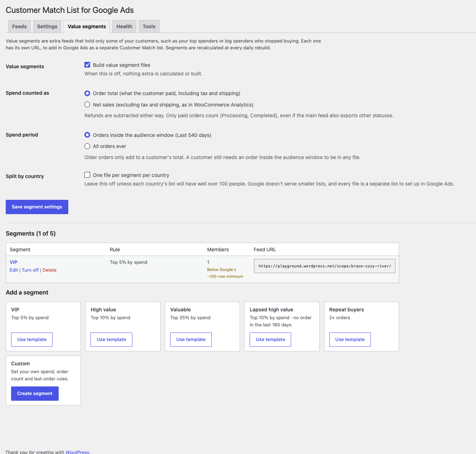
Task: Edit the VIP segment
Action: (14, 270)
